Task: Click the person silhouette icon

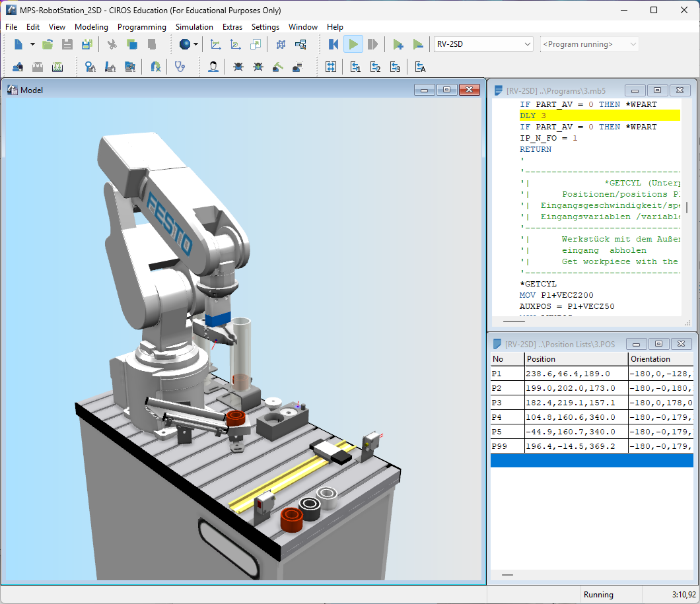Action: coord(213,67)
